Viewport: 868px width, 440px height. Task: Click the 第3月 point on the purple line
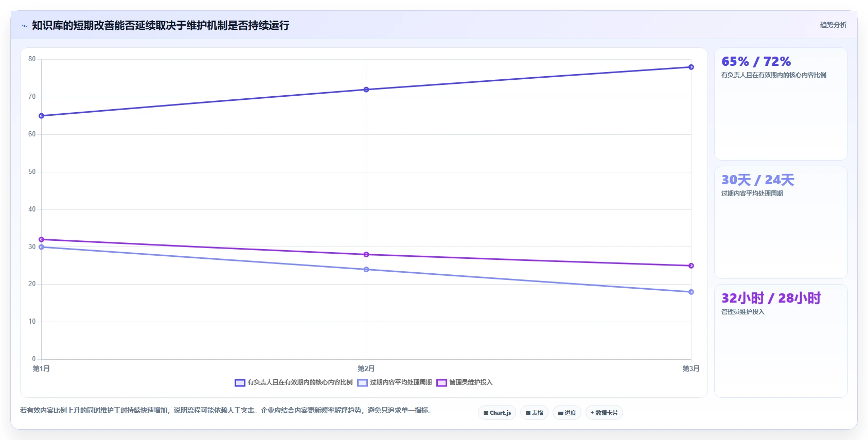coord(691,266)
